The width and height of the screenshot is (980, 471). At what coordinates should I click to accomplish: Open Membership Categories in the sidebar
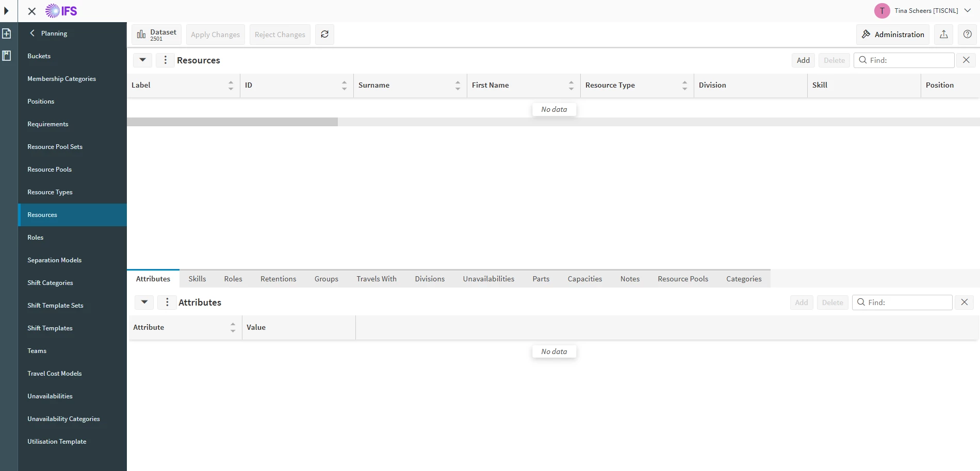(72, 79)
